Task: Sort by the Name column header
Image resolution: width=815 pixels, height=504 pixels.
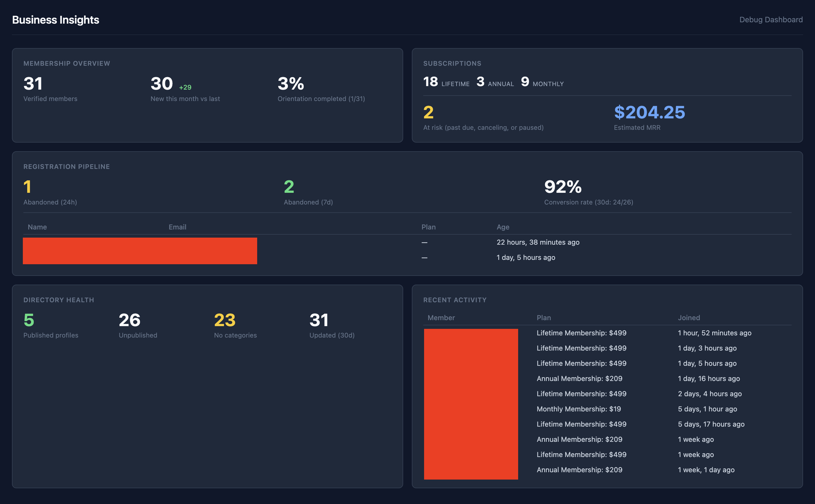Action: (37, 227)
